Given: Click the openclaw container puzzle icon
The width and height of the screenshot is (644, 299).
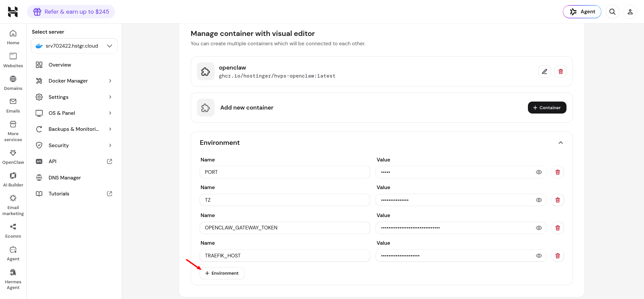Looking at the screenshot, I should pos(206,71).
